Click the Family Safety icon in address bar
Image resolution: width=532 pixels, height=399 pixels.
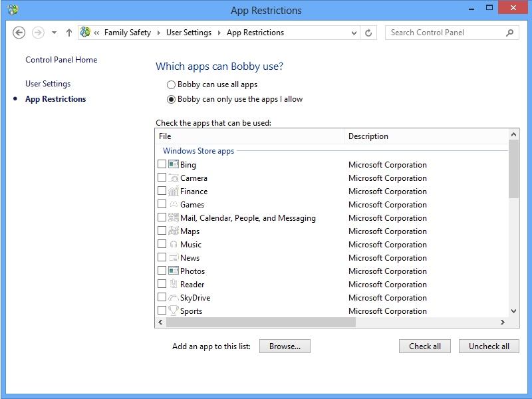coord(85,32)
